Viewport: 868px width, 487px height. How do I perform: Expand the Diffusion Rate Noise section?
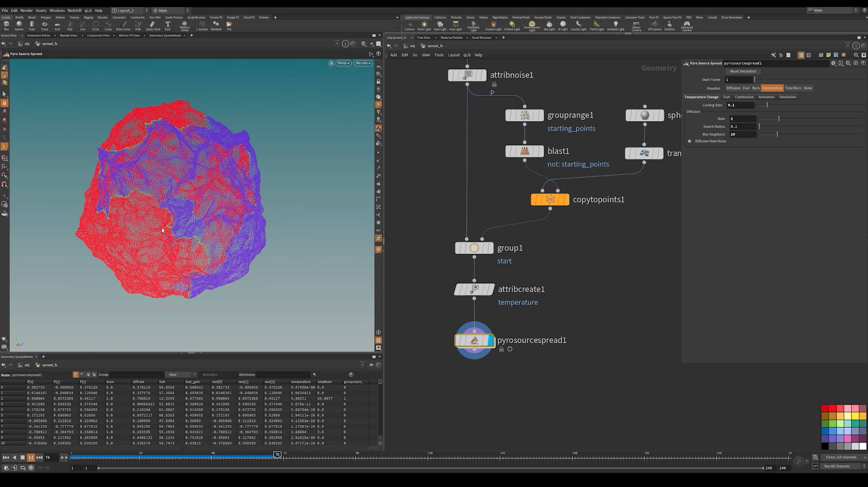point(690,141)
